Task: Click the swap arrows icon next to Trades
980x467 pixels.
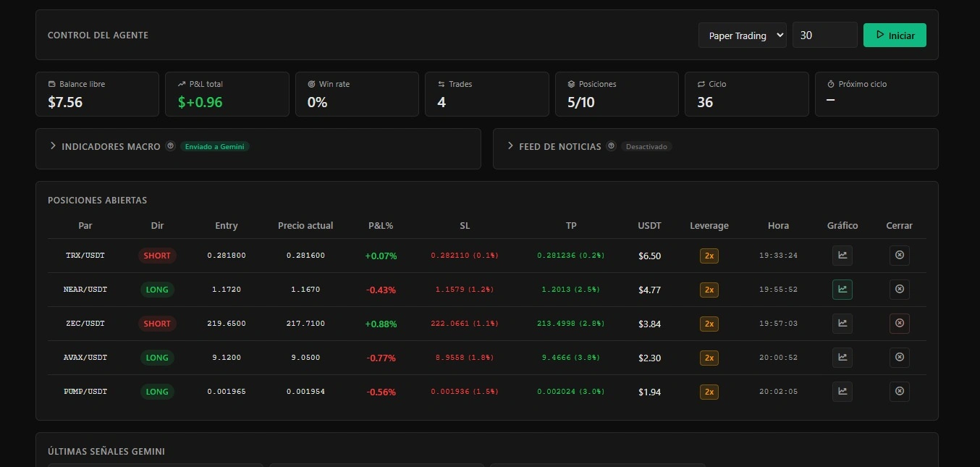Action: 442,84
